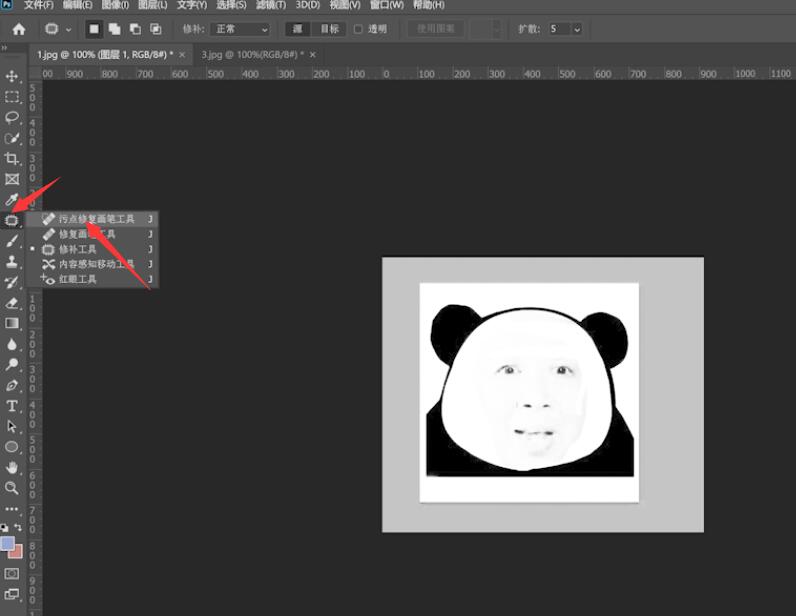
Task: Select the Type (T) tool
Action: click(x=12, y=406)
